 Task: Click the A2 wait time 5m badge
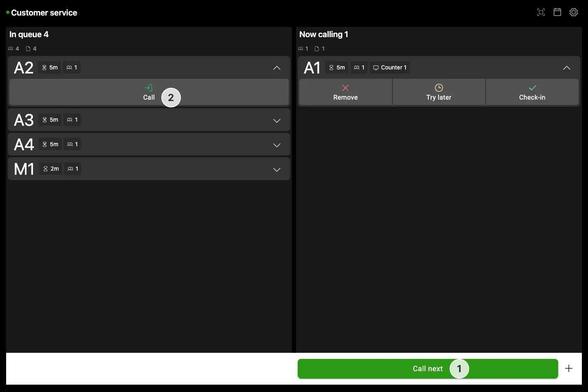[x=50, y=67]
